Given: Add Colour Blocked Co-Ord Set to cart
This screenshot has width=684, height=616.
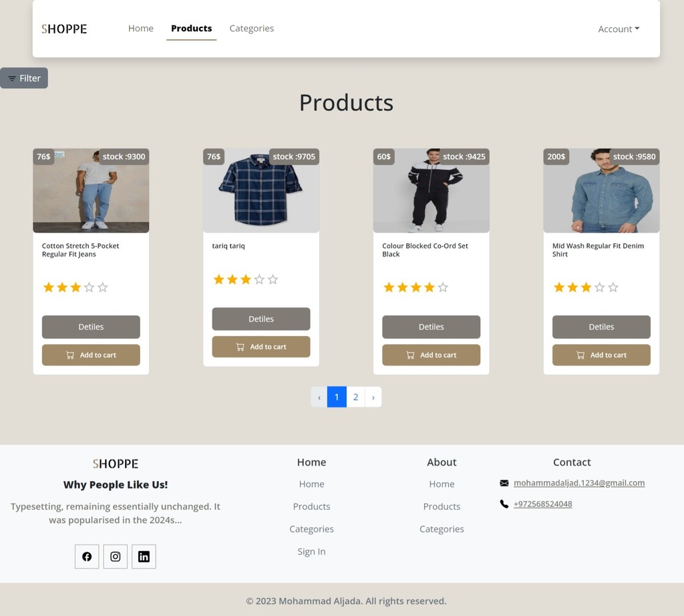Looking at the screenshot, I should [431, 355].
